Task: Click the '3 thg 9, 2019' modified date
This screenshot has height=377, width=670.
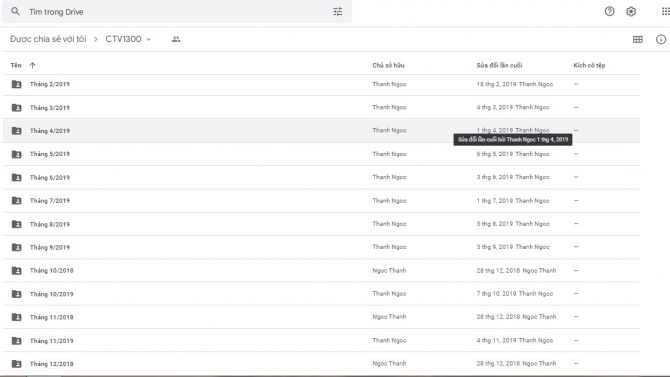Action: [x=494, y=247]
